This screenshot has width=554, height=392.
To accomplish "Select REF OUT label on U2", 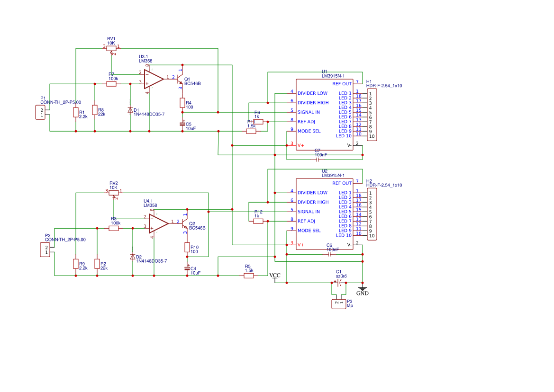I will tap(342, 184).
